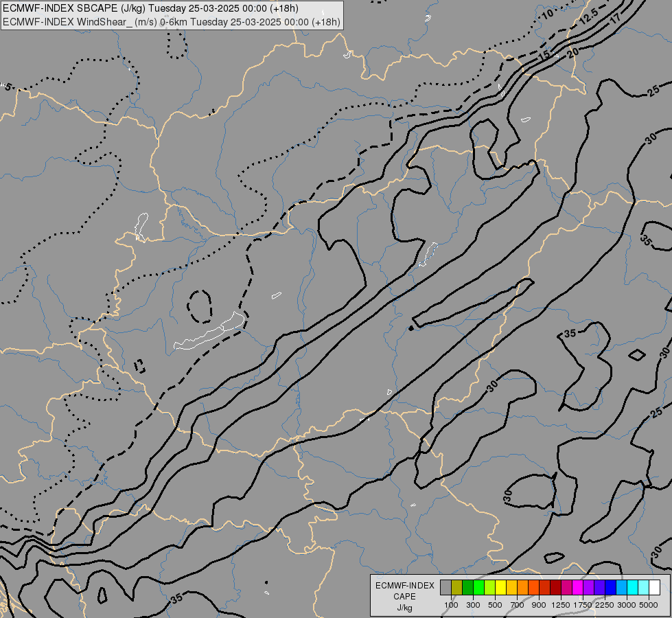Click the sky blue legend swatch
This screenshot has width=672, height=618.
tap(622, 587)
